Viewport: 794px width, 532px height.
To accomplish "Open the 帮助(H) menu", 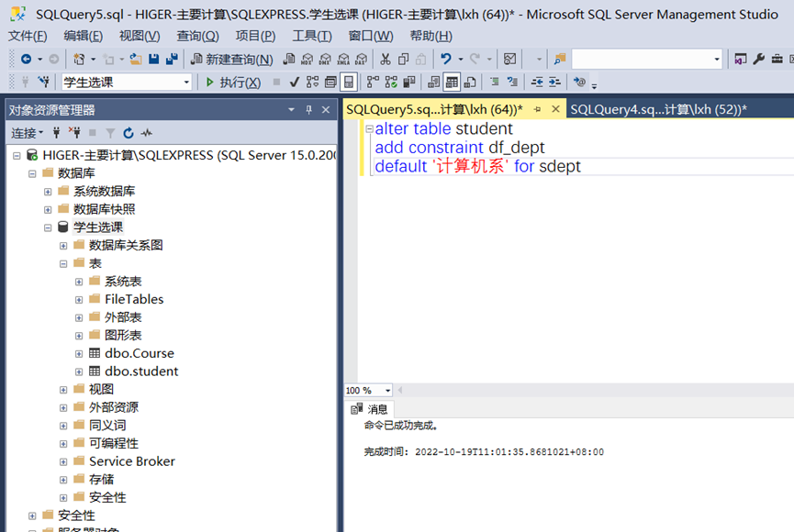I will pyautogui.click(x=431, y=37).
